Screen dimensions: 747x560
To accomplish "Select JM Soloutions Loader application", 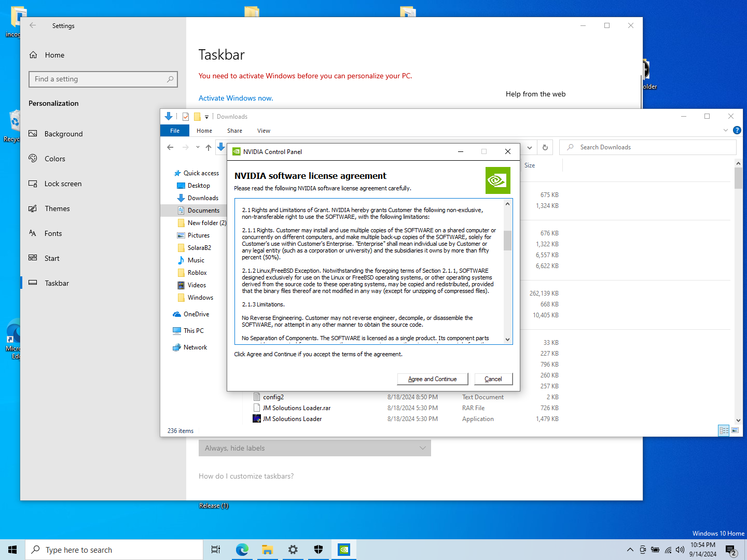I will [x=292, y=419].
